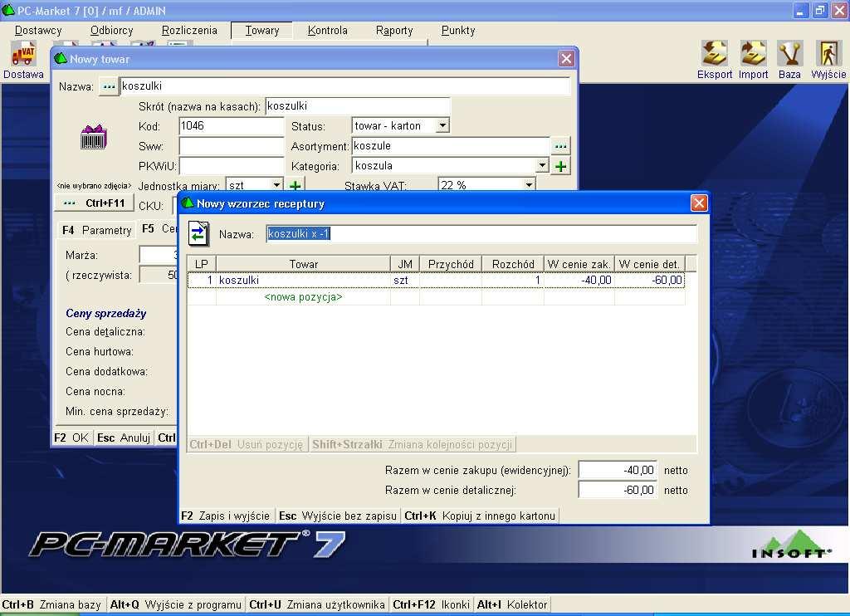This screenshot has width=850, height=616.
Task: Click the Kod field containing 1046
Action: tap(232, 126)
